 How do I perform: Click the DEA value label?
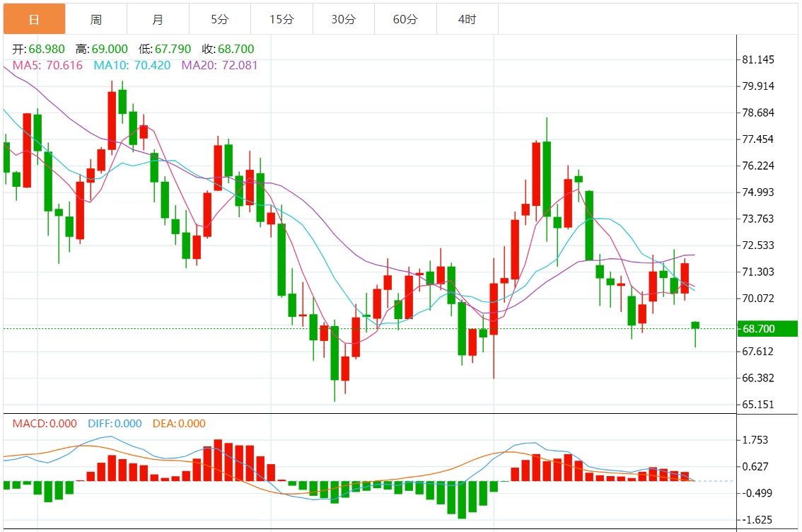(x=179, y=424)
